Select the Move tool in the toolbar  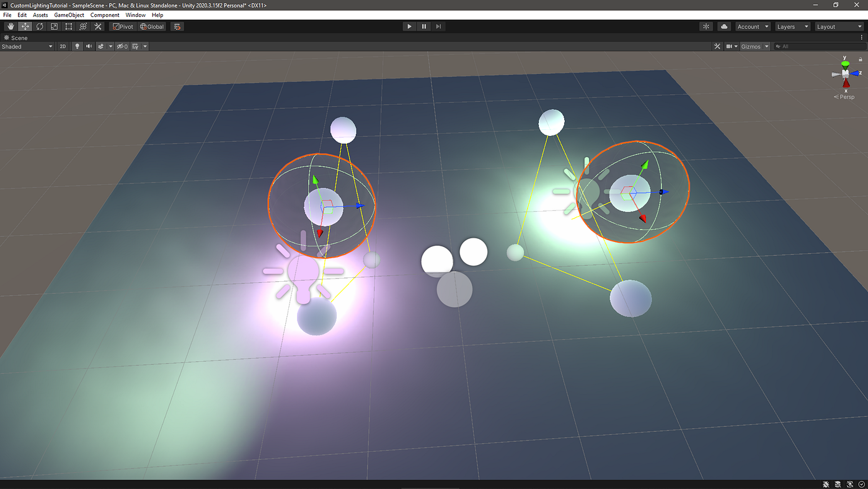pos(25,26)
